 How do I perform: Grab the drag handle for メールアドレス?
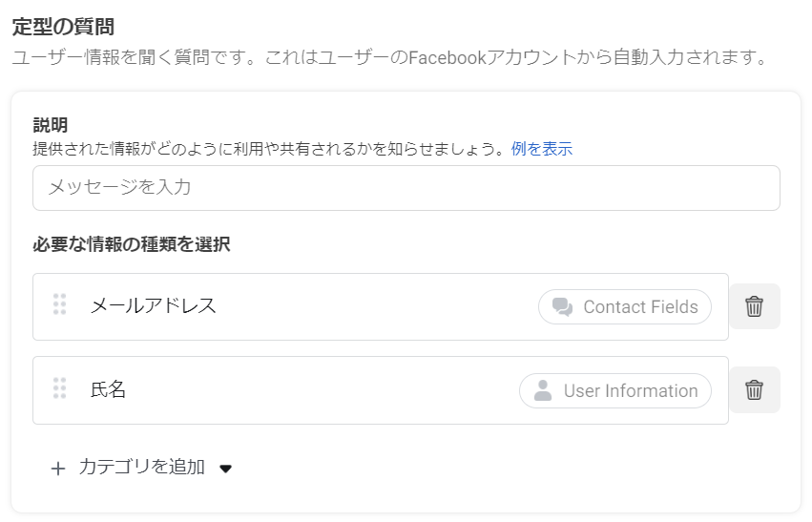[59, 304]
